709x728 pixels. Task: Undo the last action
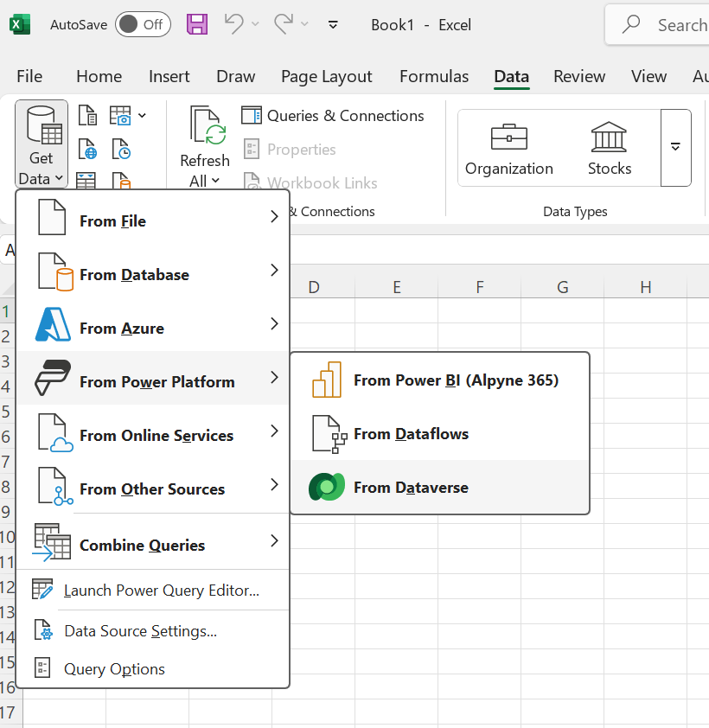coord(234,24)
